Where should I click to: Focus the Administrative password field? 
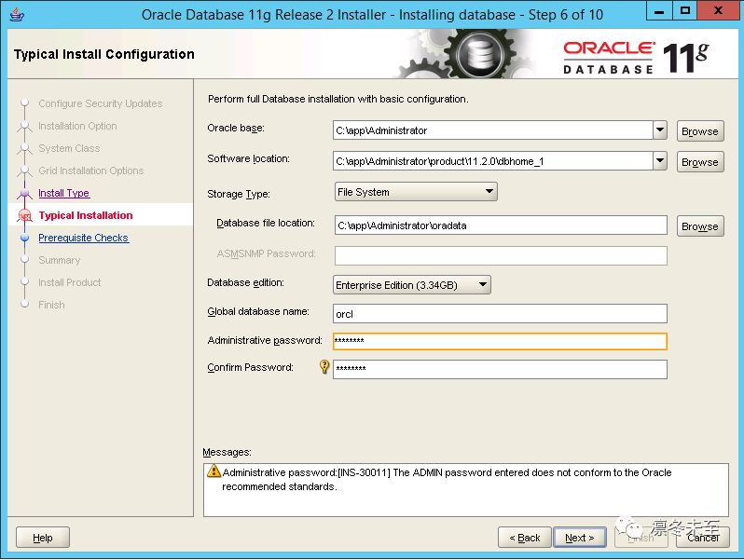pos(500,341)
